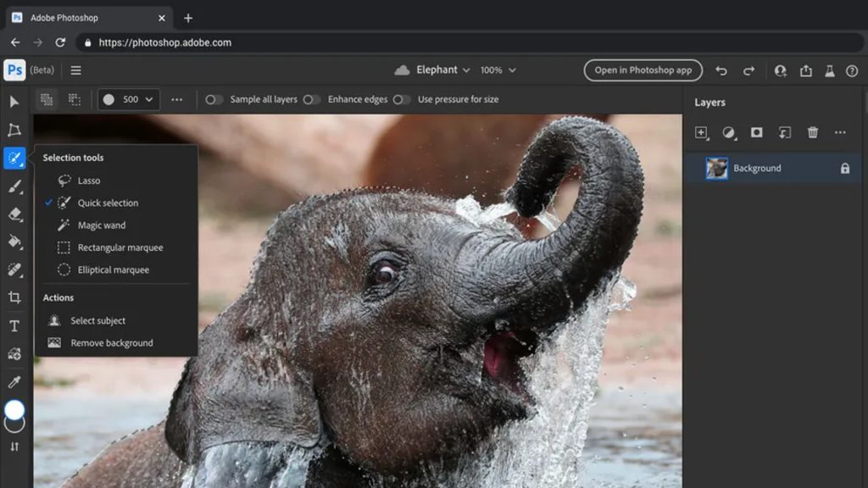Select the Eyedropper tool
868x488 pixels.
[x=14, y=381]
